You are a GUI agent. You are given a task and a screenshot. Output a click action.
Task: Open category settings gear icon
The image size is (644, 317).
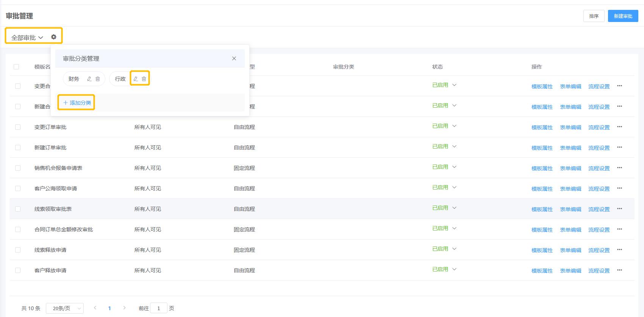(54, 37)
